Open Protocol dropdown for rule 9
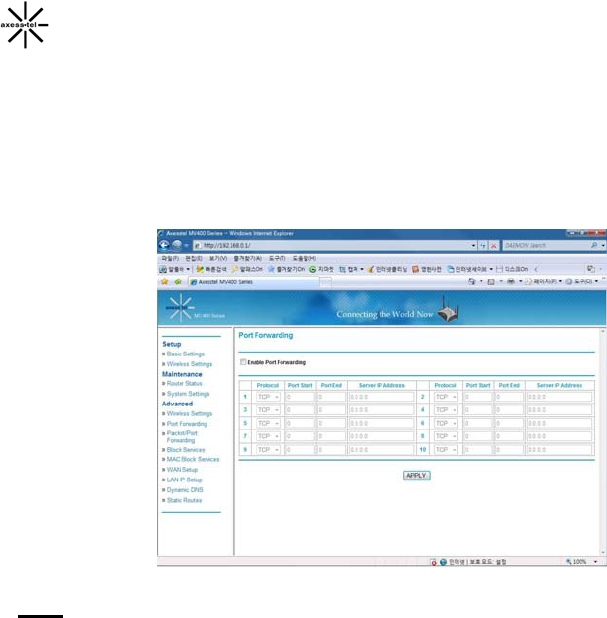 click(268, 450)
